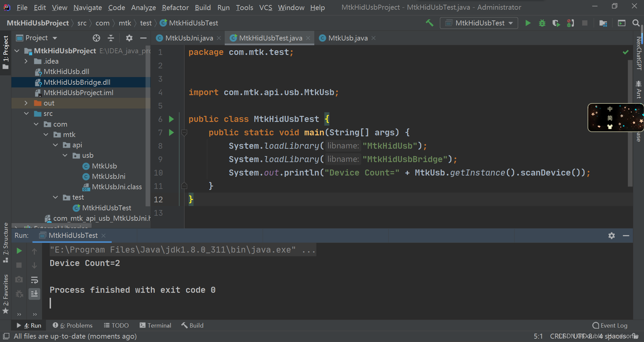
Task: Collapse the test package
Action: point(55,197)
